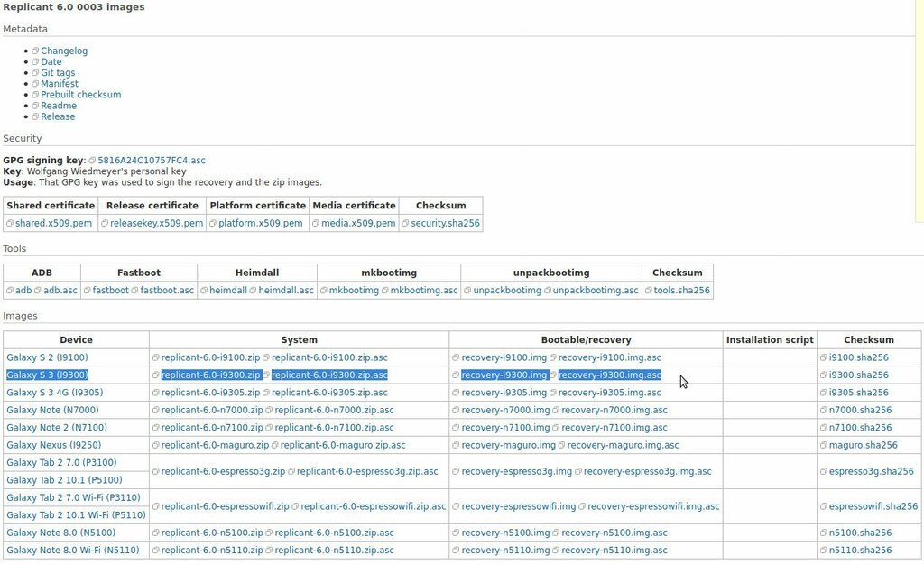Download the shared.x509.pem certificate
This screenshot has height=565, width=924.
(x=53, y=223)
